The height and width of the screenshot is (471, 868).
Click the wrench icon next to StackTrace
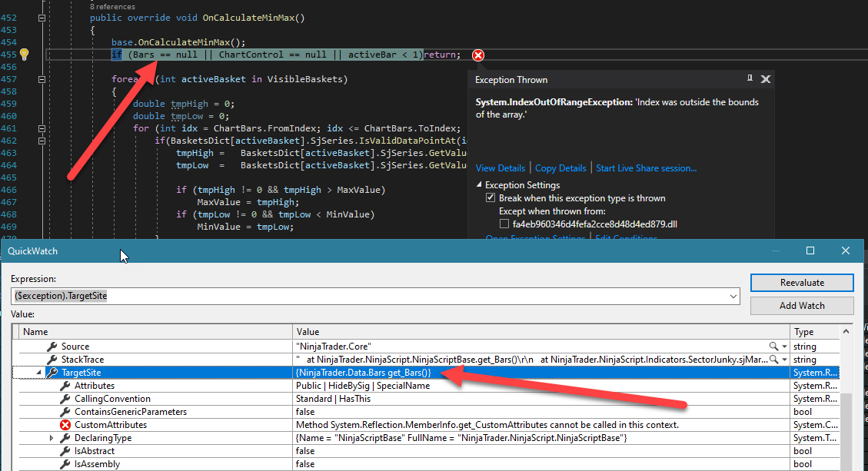pyautogui.click(x=52, y=360)
